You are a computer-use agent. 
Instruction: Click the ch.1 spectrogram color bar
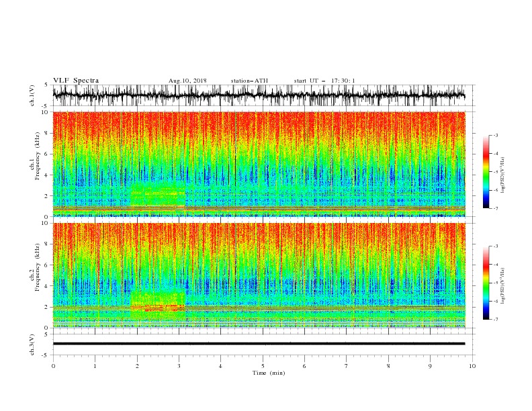point(486,172)
